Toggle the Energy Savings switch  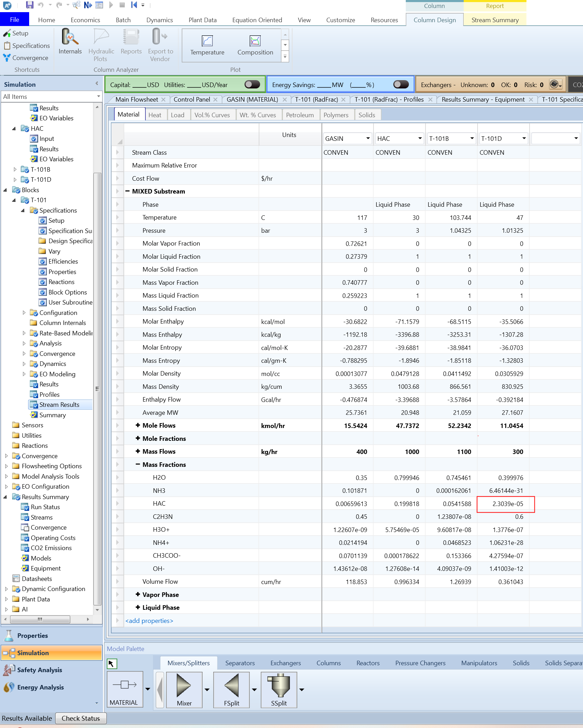click(401, 84)
